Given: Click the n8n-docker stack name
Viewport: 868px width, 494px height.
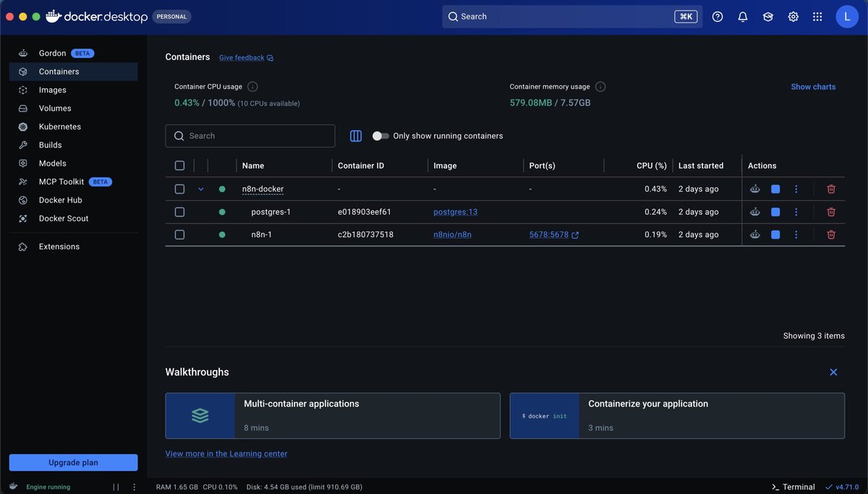Looking at the screenshot, I should click(x=263, y=189).
